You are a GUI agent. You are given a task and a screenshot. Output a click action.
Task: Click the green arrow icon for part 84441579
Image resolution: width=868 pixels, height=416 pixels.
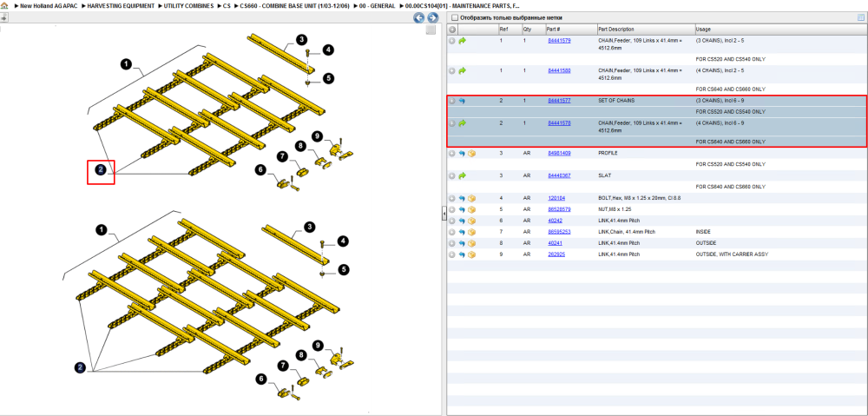pos(463,41)
